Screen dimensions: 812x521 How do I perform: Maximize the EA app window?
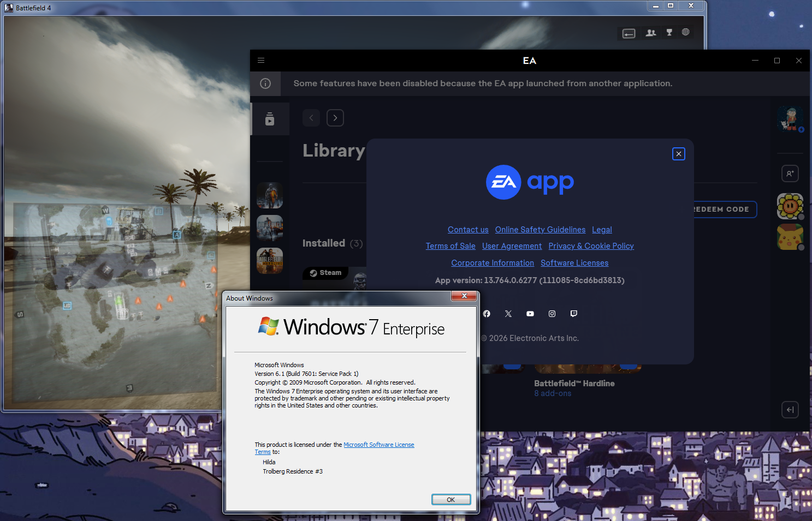tap(777, 61)
